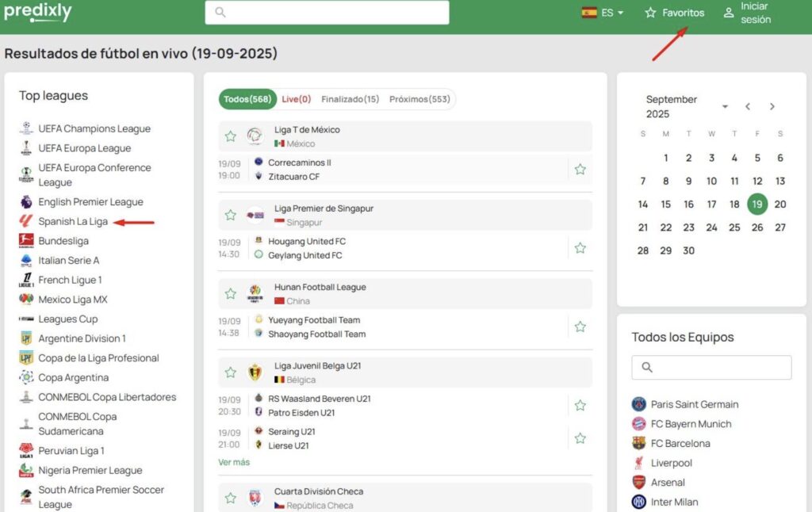Star the Correcaminos II vs Zitacuaro match

(x=580, y=169)
